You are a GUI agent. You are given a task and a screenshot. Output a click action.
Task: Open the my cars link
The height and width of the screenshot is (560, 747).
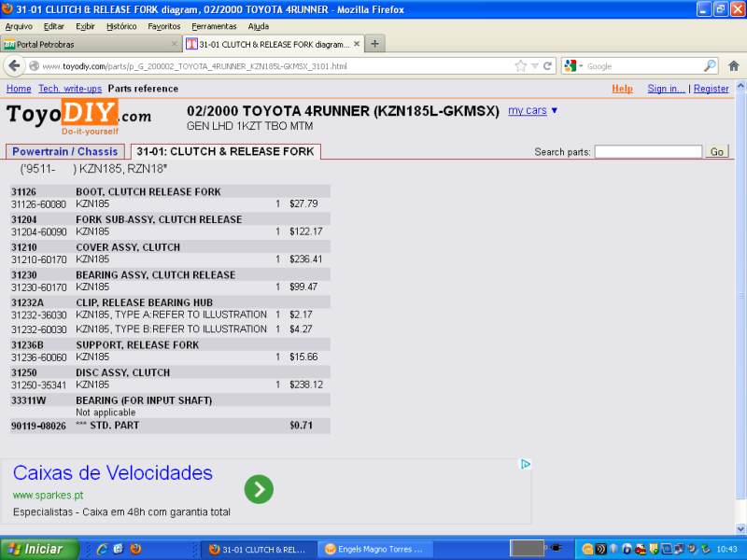coord(528,110)
